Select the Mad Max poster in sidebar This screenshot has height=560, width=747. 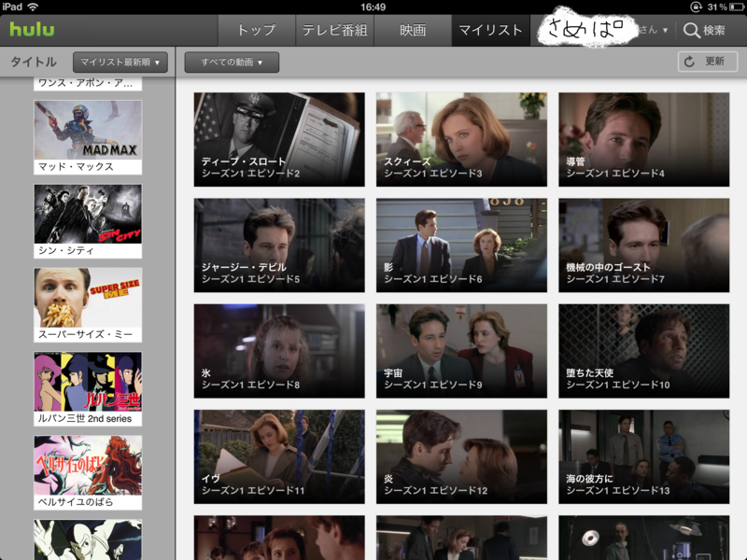click(x=88, y=130)
